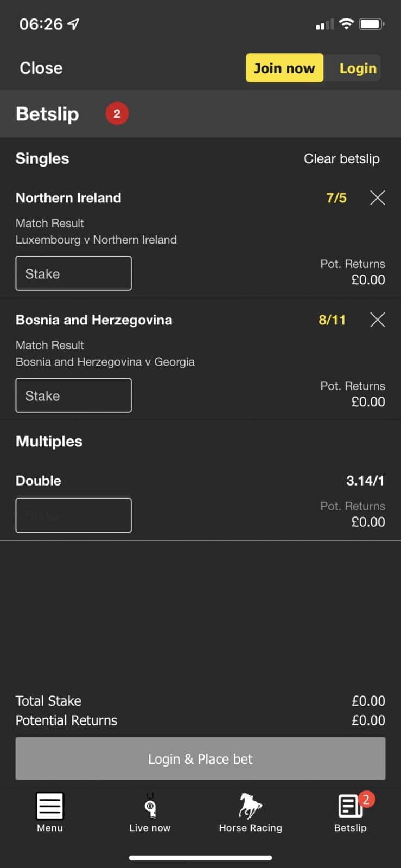Tap the 8/11 odds for Bosnia and Herzegovina

click(x=332, y=320)
